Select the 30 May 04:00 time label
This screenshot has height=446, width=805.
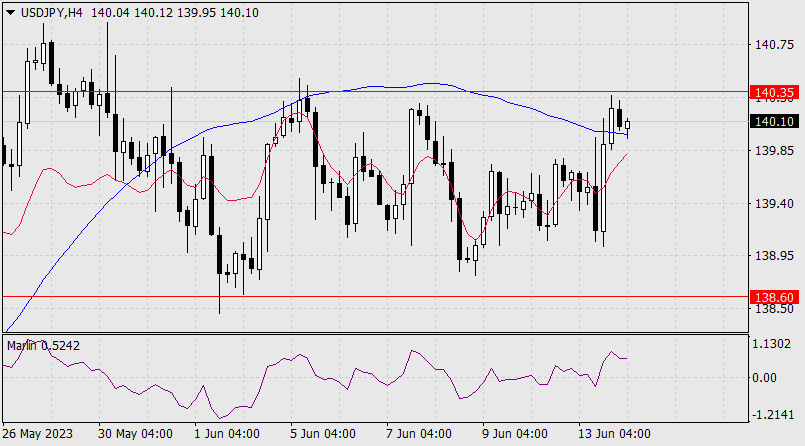tap(135, 434)
